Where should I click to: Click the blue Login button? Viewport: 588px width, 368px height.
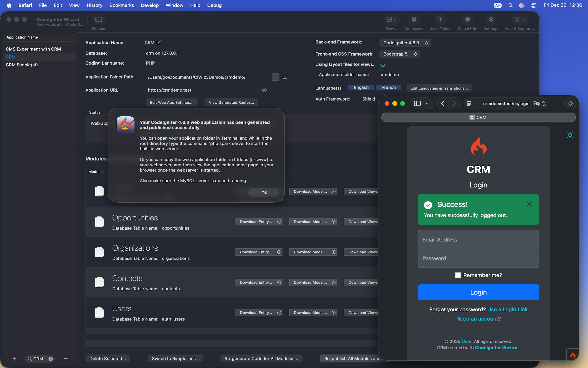tap(478, 292)
